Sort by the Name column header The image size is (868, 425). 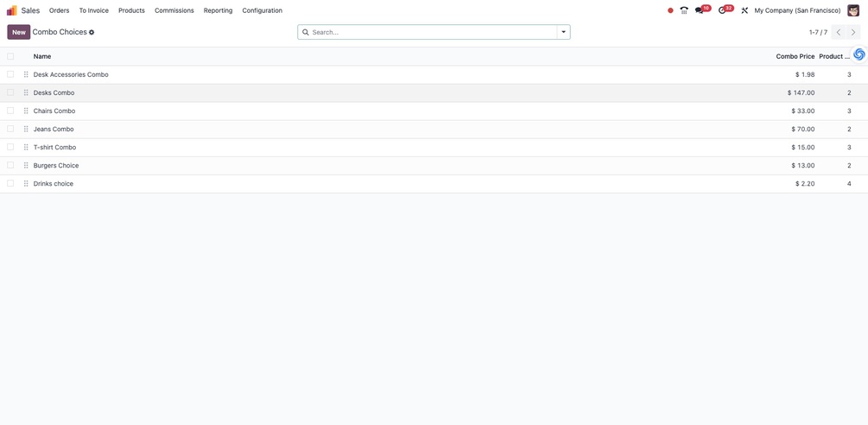42,56
